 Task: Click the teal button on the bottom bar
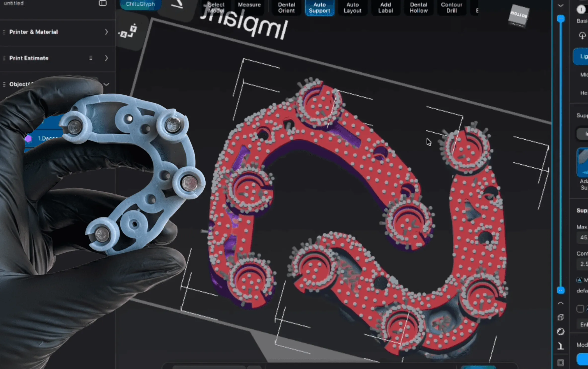coord(478,367)
